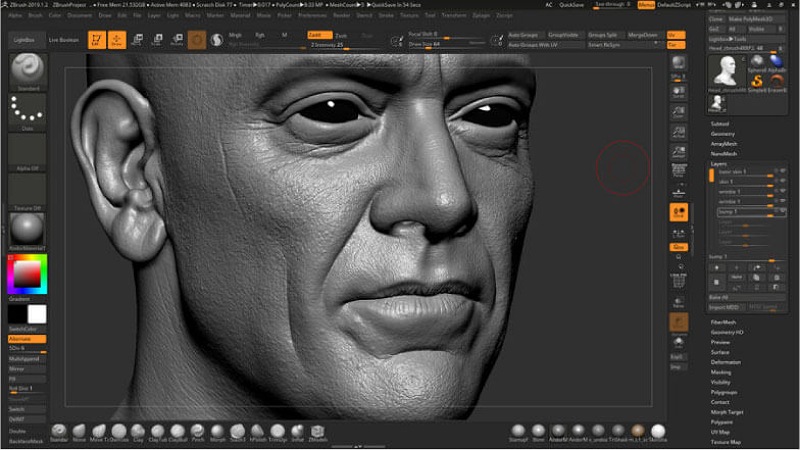Pick a color in the color picker square
This screenshot has width=800, height=450.
pyautogui.click(x=27, y=275)
